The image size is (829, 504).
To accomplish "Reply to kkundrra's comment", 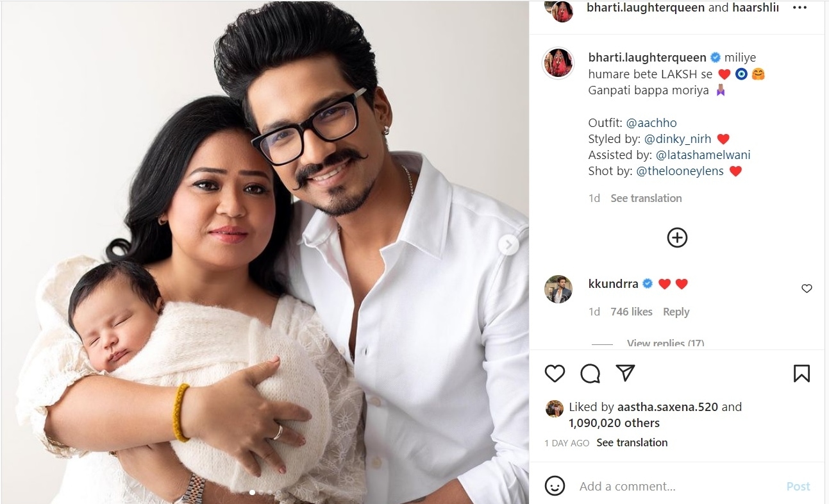I will point(676,312).
